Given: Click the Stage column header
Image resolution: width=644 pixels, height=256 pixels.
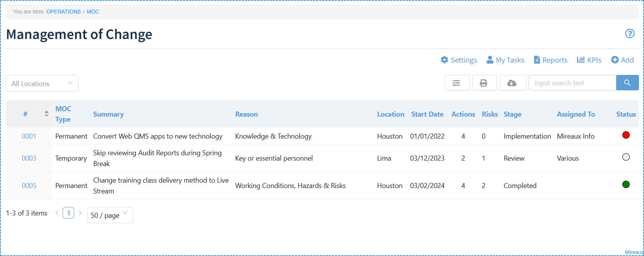Looking at the screenshot, I should coord(512,114).
